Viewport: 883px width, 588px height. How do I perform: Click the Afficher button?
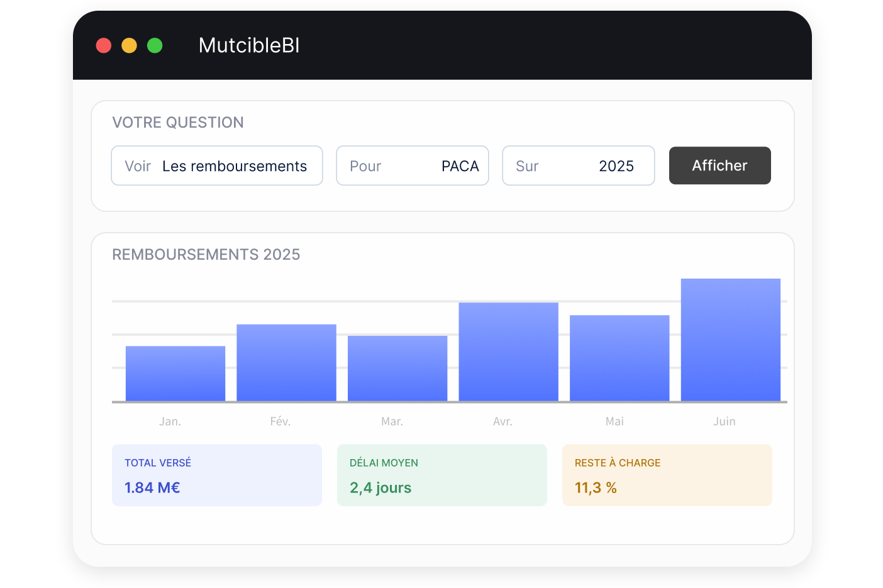point(719,165)
